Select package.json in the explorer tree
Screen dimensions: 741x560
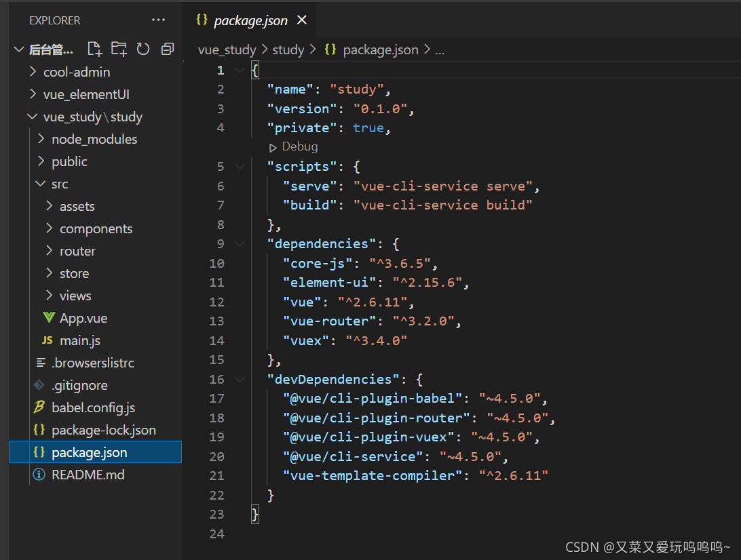(96, 452)
